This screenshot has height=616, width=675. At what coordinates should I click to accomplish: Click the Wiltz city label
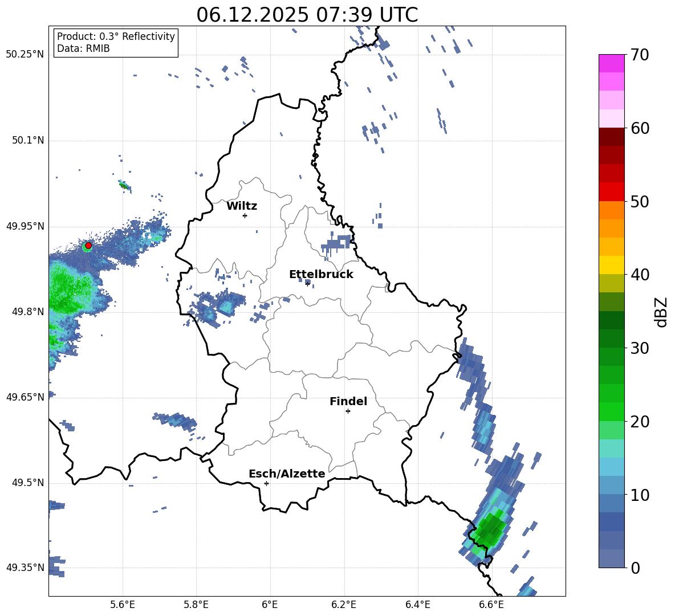tap(242, 206)
